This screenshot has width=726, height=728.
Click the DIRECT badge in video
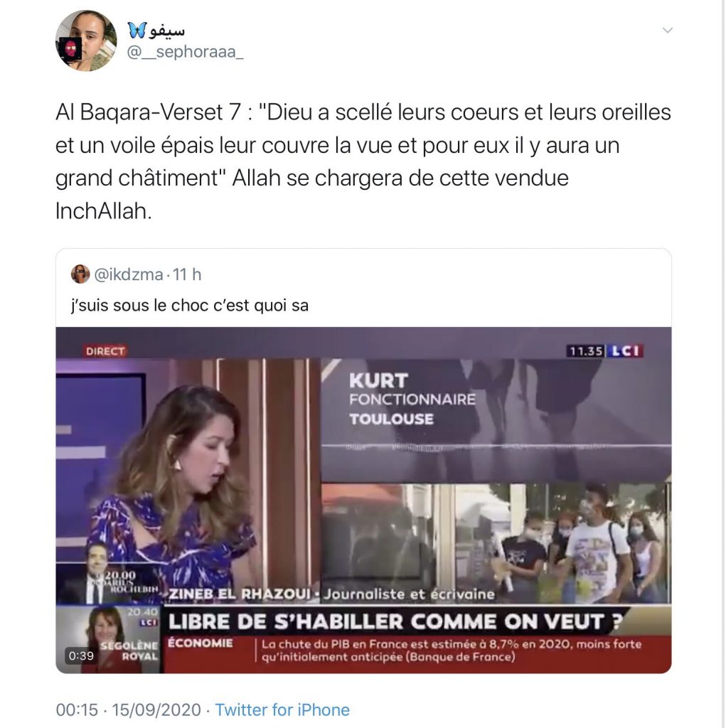pos(105,351)
